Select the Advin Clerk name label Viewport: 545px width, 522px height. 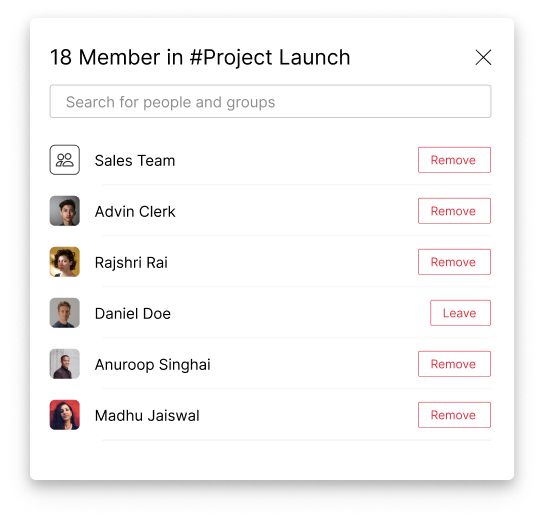[x=135, y=212]
